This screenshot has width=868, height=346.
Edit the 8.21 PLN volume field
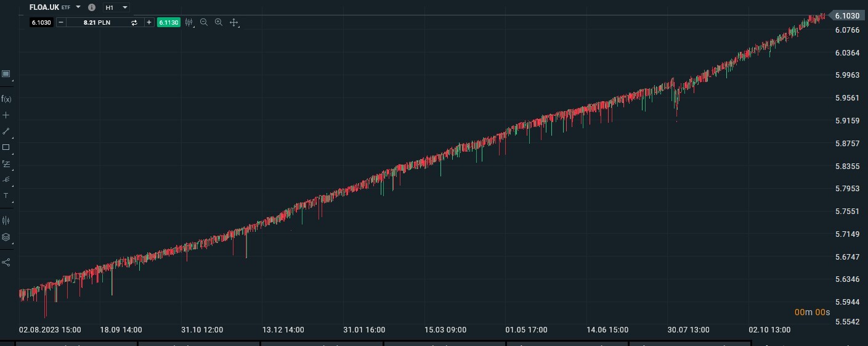[97, 22]
